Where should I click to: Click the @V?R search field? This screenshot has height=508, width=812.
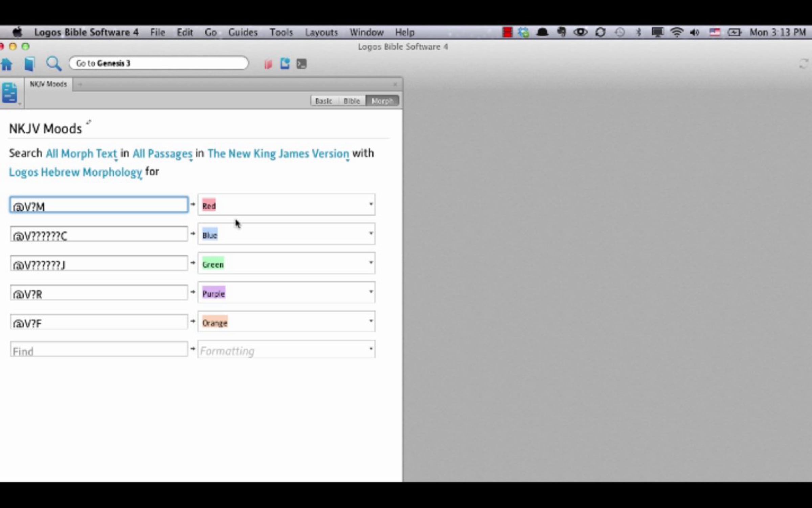(99, 292)
